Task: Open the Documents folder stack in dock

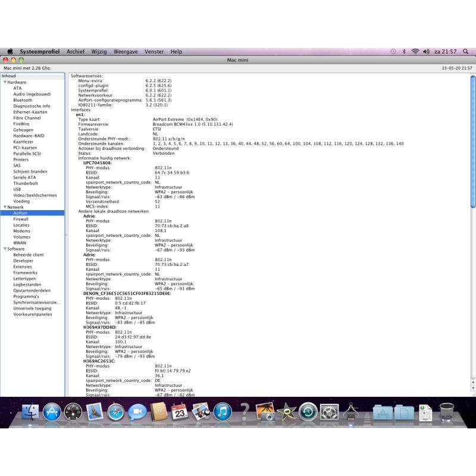Action: tap(404, 412)
